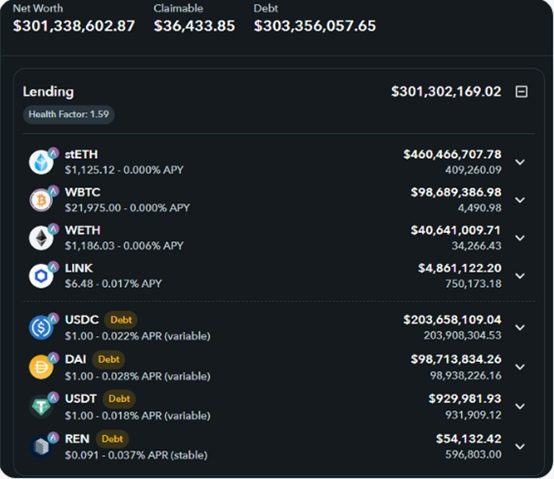
Task: Expand the USDC debt row chevron
Action: pos(520,327)
